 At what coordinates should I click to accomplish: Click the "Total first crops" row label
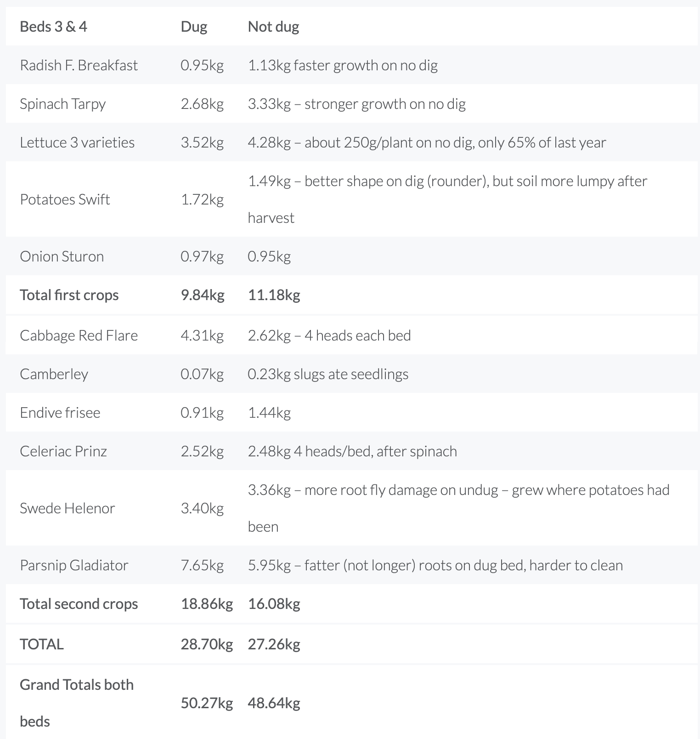point(69,295)
